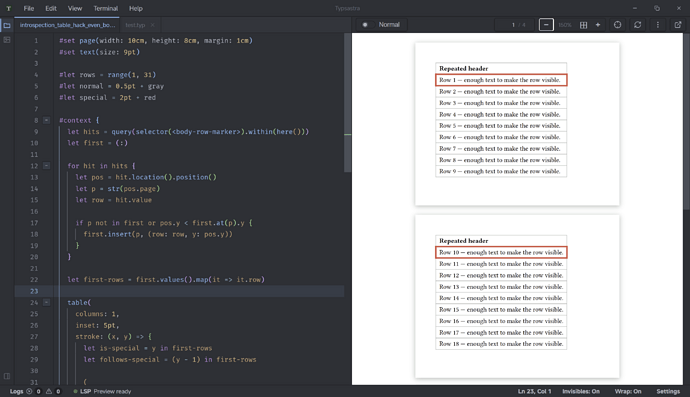Image resolution: width=690 pixels, height=397 pixels.
Task: Open the Terminal menu
Action: click(106, 8)
